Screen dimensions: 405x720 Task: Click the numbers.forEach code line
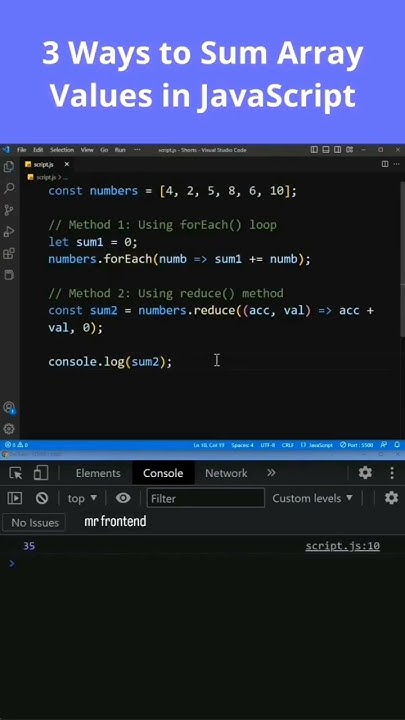(180, 259)
